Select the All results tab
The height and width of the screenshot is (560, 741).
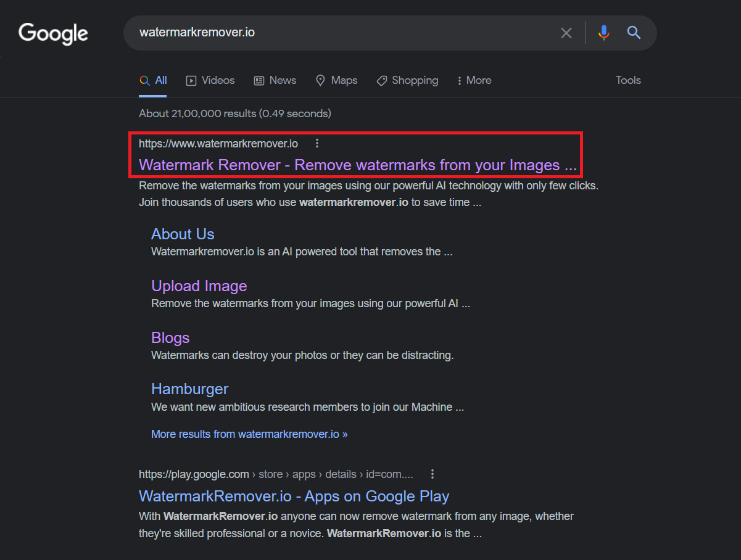pyautogui.click(x=154, y=80)
